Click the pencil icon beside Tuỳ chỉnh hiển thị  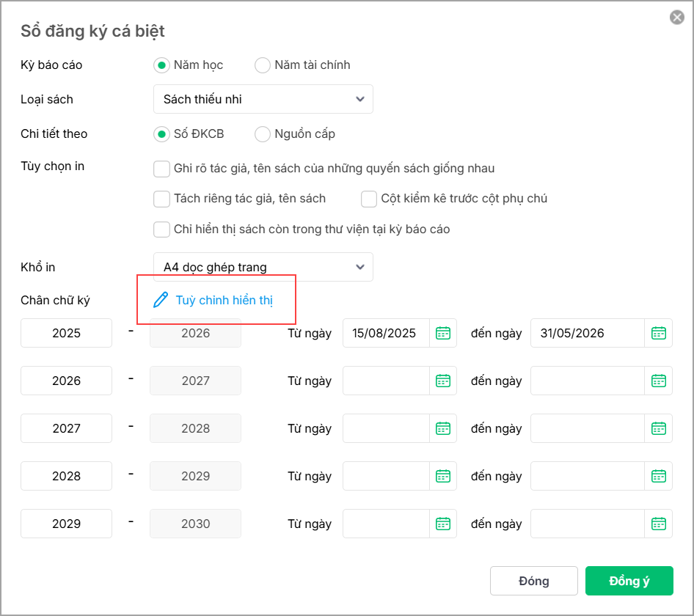tap(161, 300)
